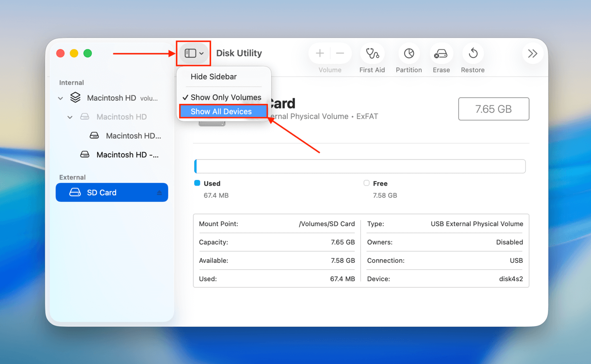Collapse the Macintosh HD disk entry
Image resolution: width=591 pixels, height=364 pixels.
click(x=70, y=117)
